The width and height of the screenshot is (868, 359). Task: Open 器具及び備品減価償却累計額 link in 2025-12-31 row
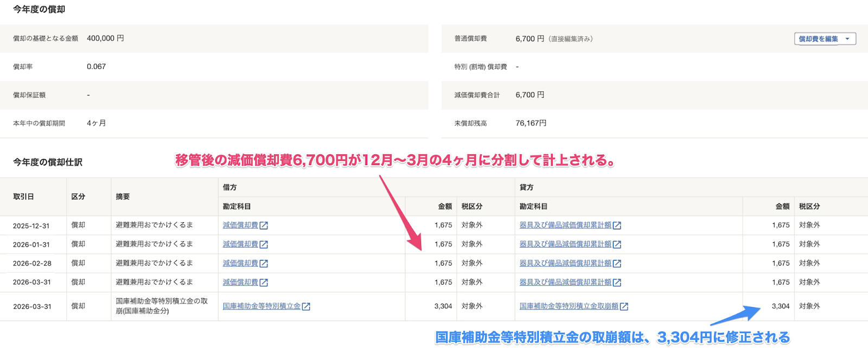tap(565, 225)
